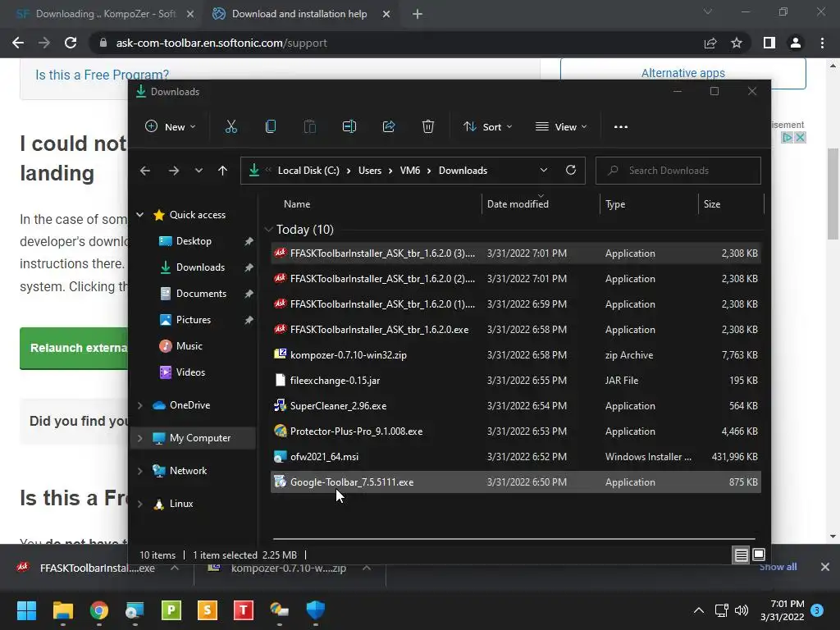This screenshot has height=630, width=840.
Task: Click the Chrome address bar URL
Action: (x=221, y=43)
